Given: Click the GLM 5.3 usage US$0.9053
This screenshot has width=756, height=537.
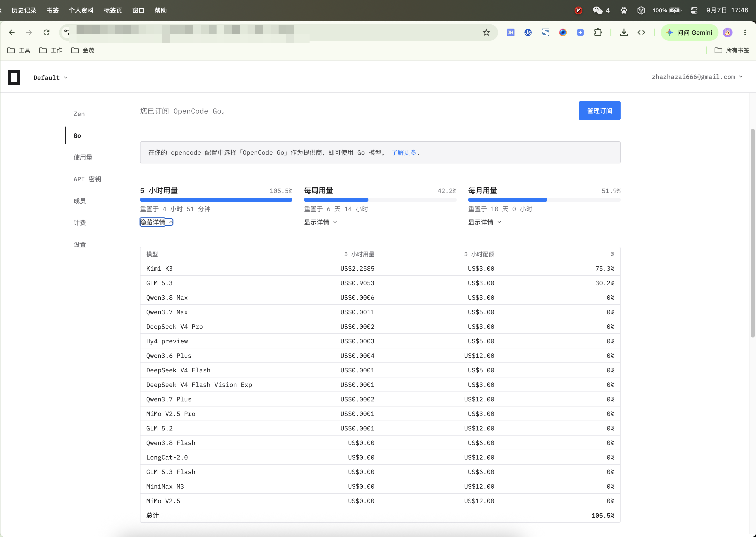Looking at the screenshot, I should pos(357,283).
